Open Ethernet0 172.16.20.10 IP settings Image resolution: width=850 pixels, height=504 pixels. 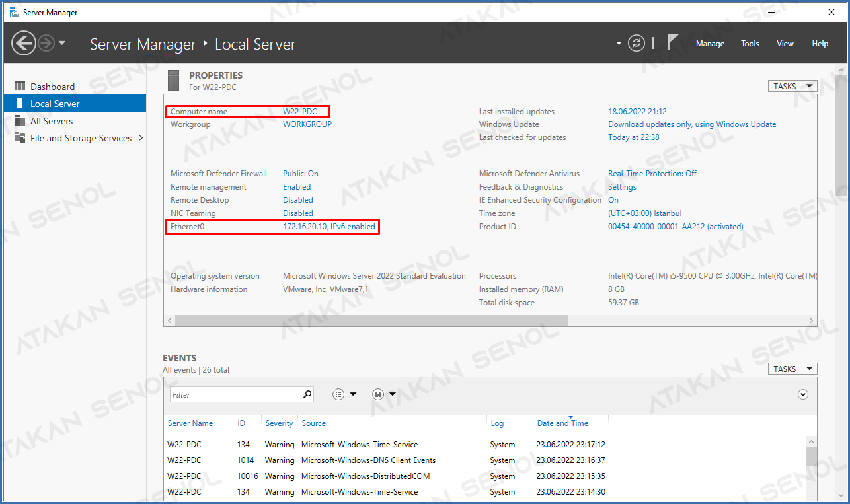pos(329,227)
